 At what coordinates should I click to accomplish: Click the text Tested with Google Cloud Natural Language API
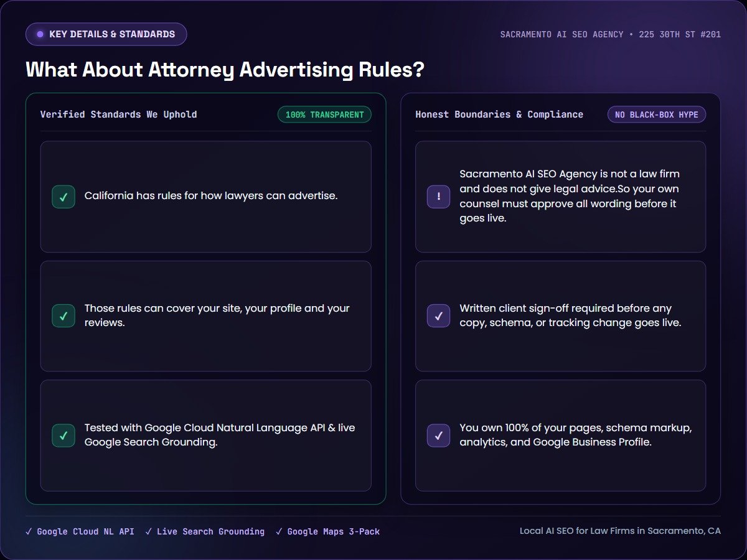(x=220, y=435)
